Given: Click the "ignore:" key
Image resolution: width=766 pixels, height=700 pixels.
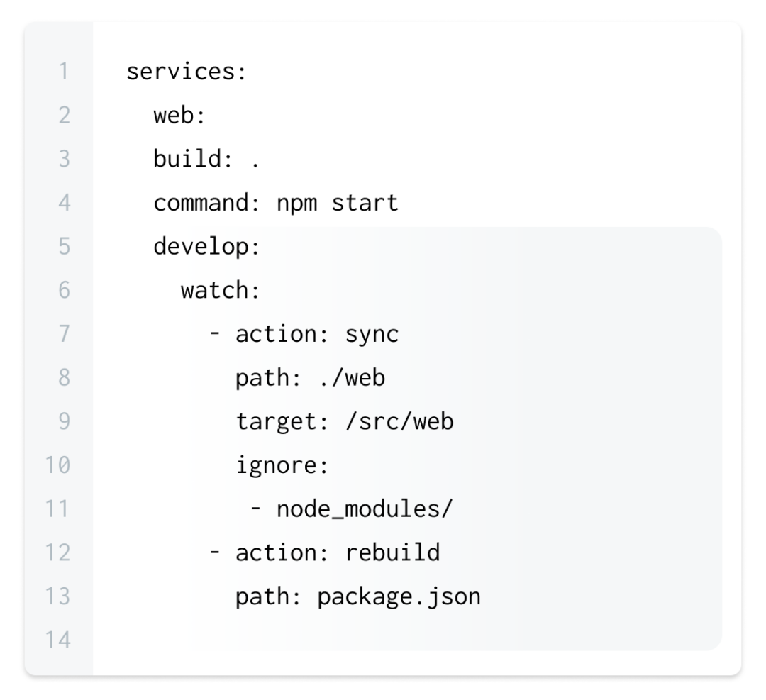Looking at the screenshot, I should click(x=283, y=466).
